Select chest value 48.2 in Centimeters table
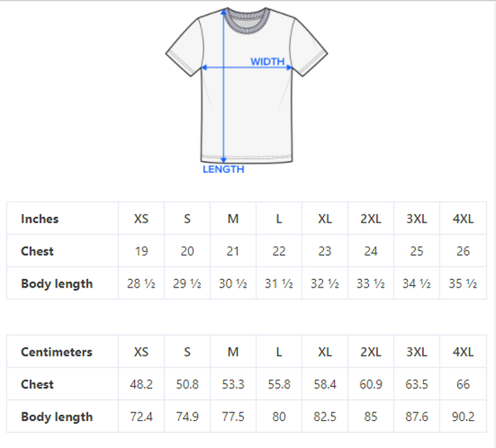The image size is (496, 448). pos(141,384)
